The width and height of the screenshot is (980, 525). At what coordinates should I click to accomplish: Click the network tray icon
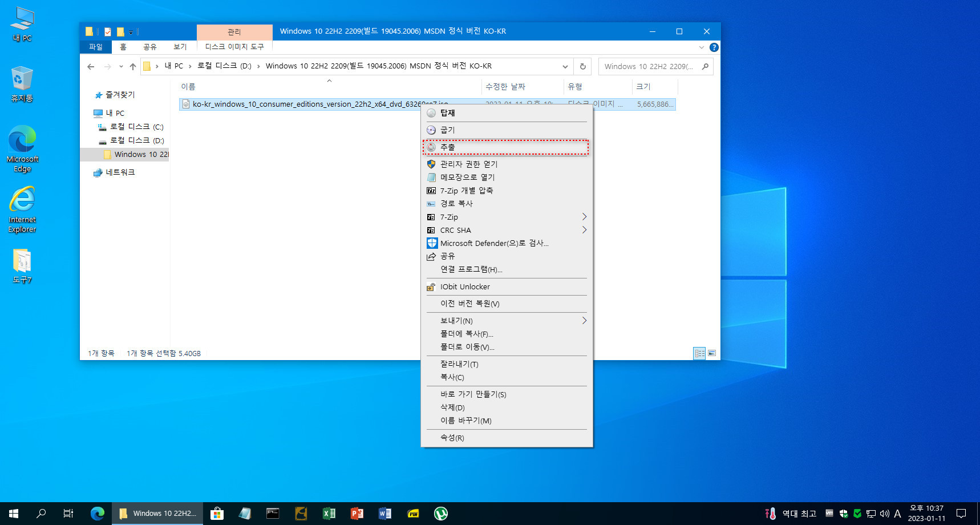[870, 514]
